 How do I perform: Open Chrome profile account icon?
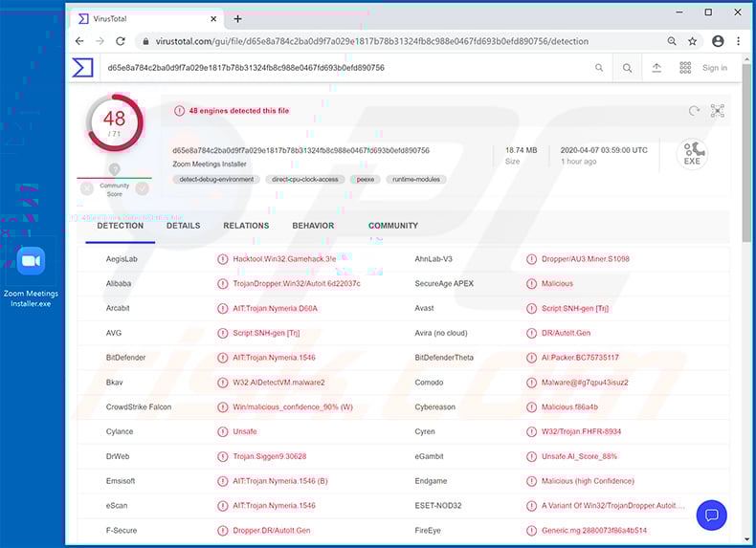click(x=718, y=41)
